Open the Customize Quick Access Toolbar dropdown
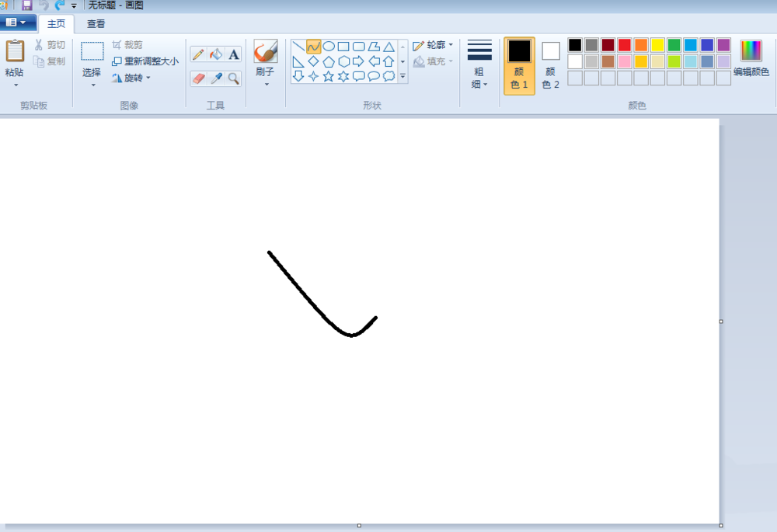 point(74,6)
